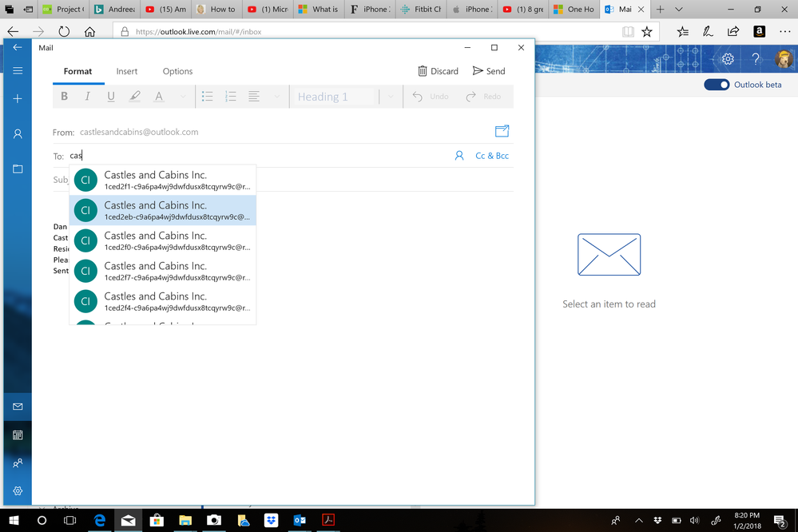Click the Mail app back arrow
The width and height of the screenshot is (798, 532).
pos(18,47)
